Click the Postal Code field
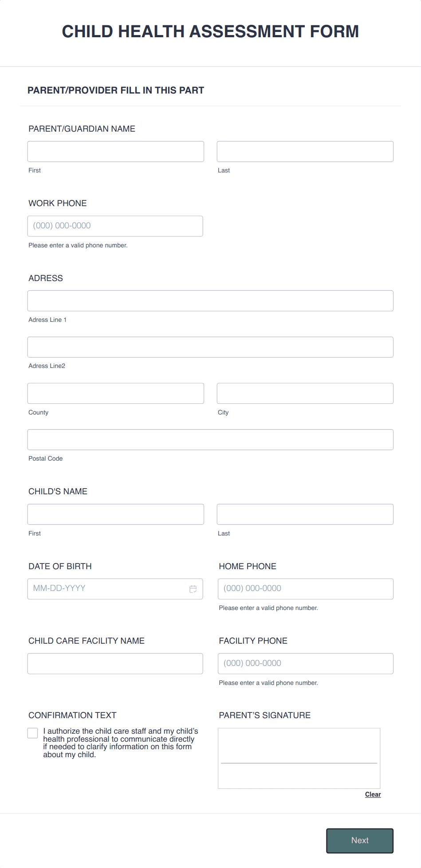Viewport: 421px width, 868px height. (x=210, y=439)
